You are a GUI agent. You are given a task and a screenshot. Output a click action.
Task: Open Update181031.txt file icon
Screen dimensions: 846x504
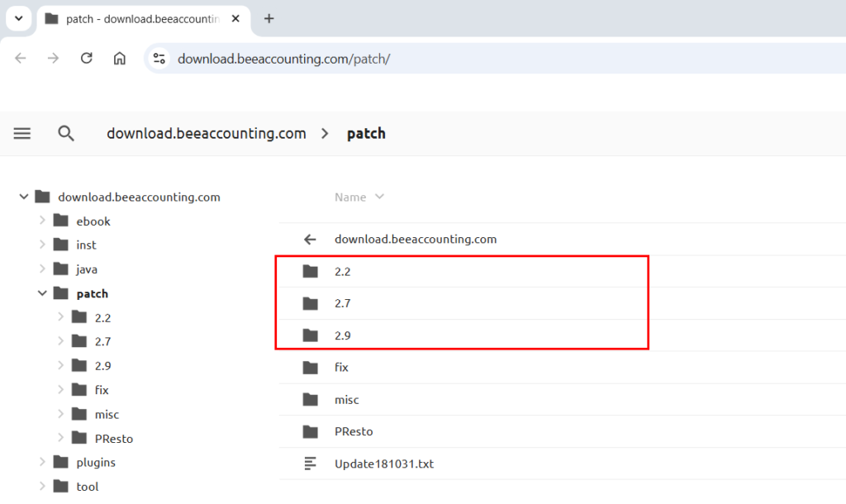[x=310, y=464]
